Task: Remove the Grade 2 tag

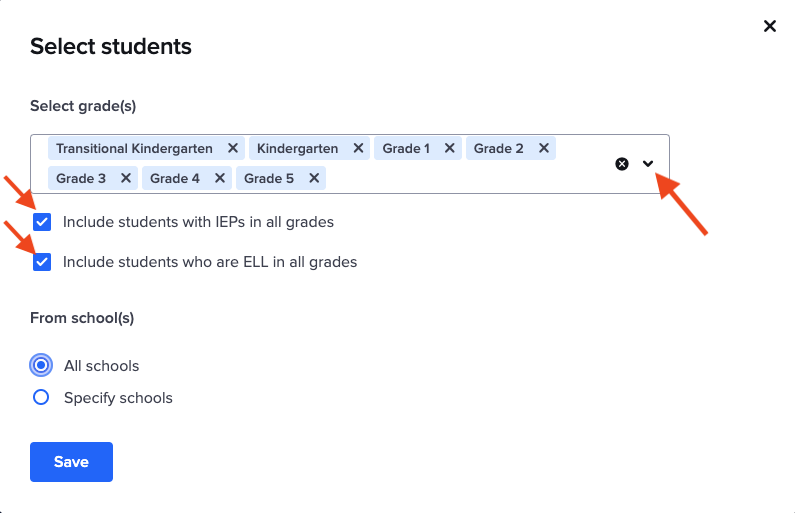Action: [x=544, y=149]
